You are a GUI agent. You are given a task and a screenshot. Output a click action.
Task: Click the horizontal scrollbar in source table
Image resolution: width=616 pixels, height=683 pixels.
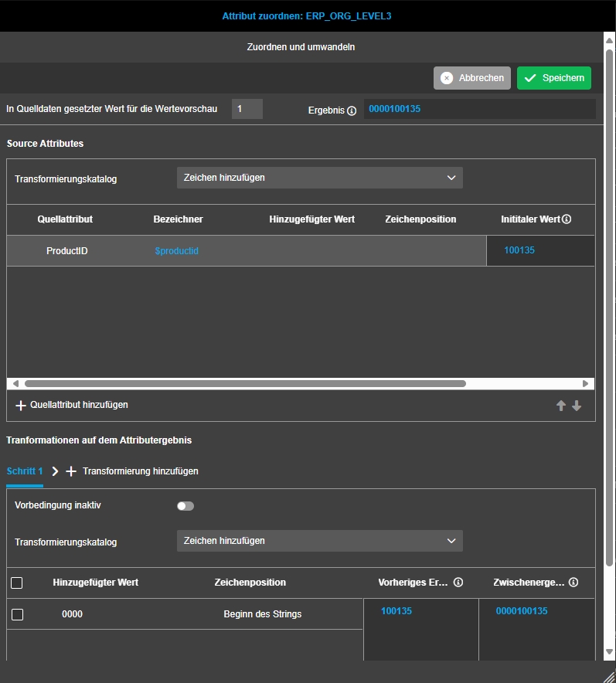pyautogui.click(x=245, y=383)
